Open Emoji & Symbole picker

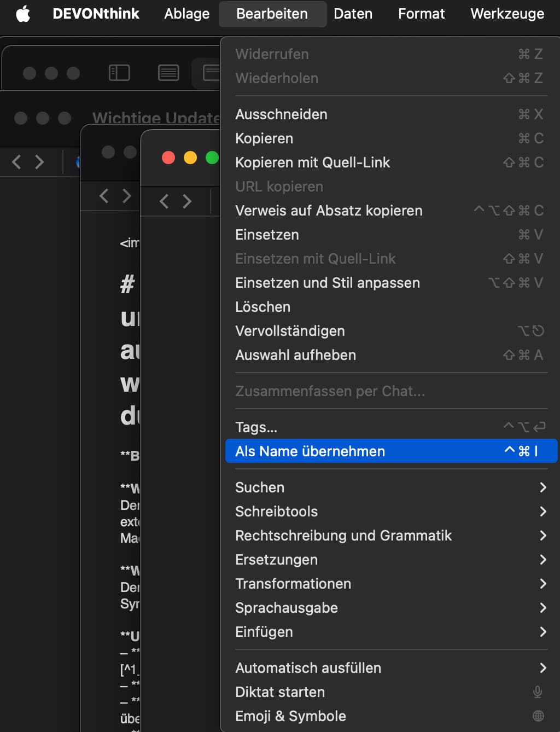[x=290, y=716]
